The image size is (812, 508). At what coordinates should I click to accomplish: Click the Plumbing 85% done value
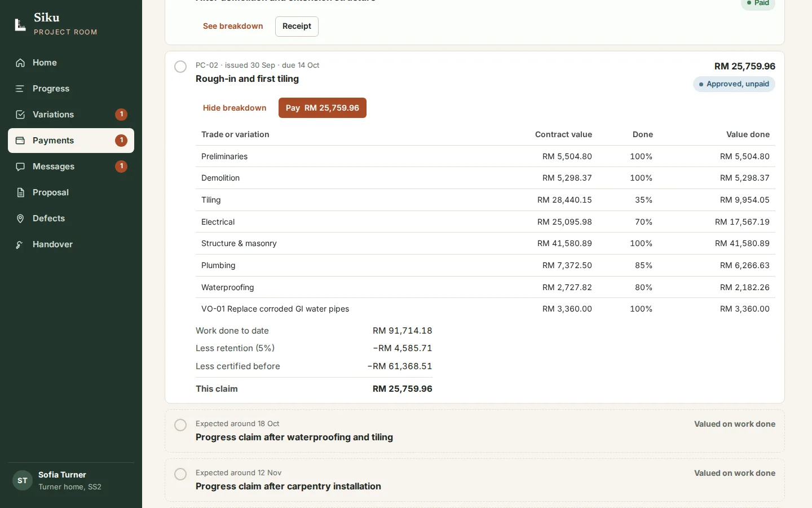point(643,265)
